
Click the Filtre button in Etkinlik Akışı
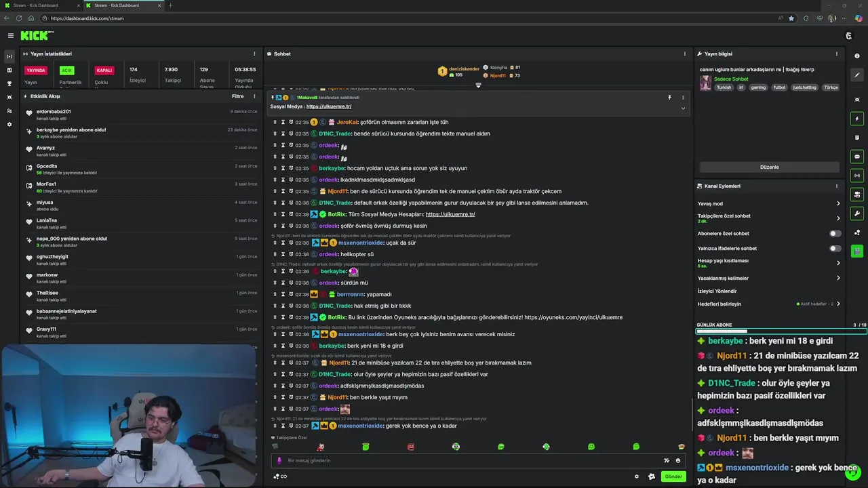click(237, 96)
